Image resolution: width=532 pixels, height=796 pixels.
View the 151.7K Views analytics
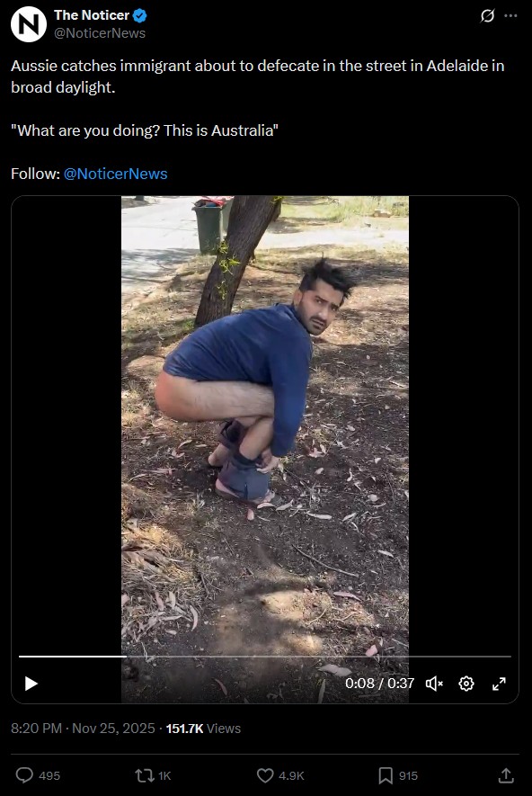tap(203, 728)
